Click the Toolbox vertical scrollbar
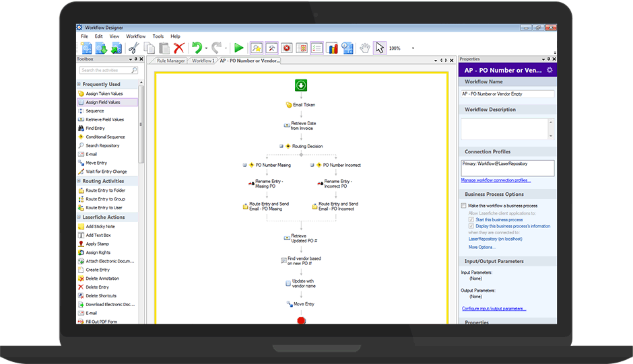 pos(141,123)
